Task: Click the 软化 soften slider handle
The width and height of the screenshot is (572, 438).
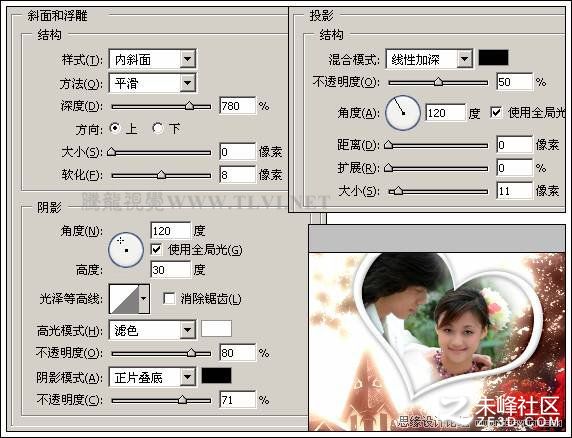Action: coord(161,175)
